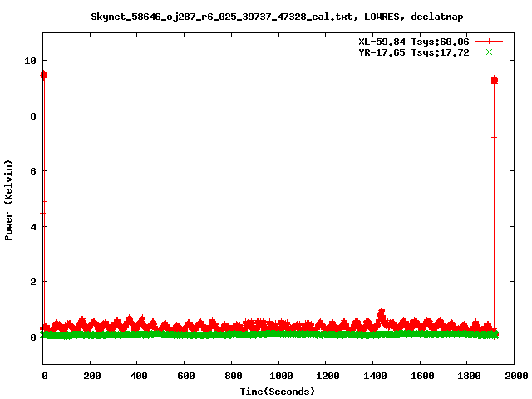This screenshot has width=532, height=399.
Task: Click the red XL legend line sample
Action: click(x=489, y=42)
